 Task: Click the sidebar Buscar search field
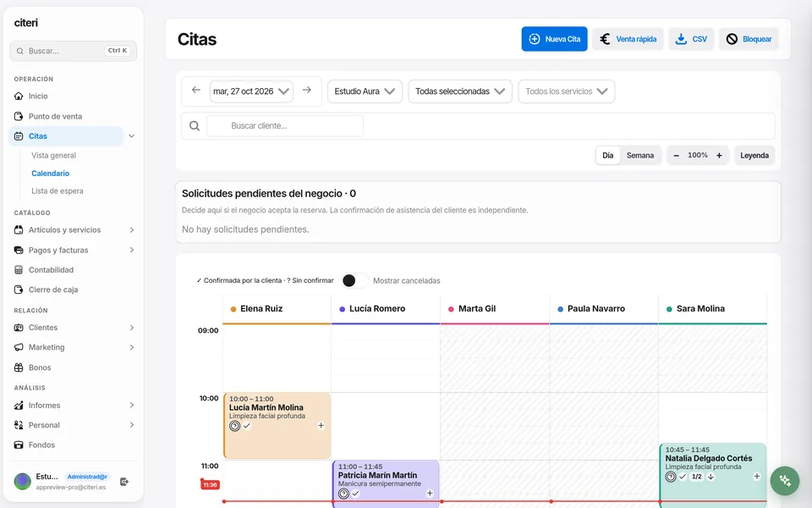click(x=73, y=51)
